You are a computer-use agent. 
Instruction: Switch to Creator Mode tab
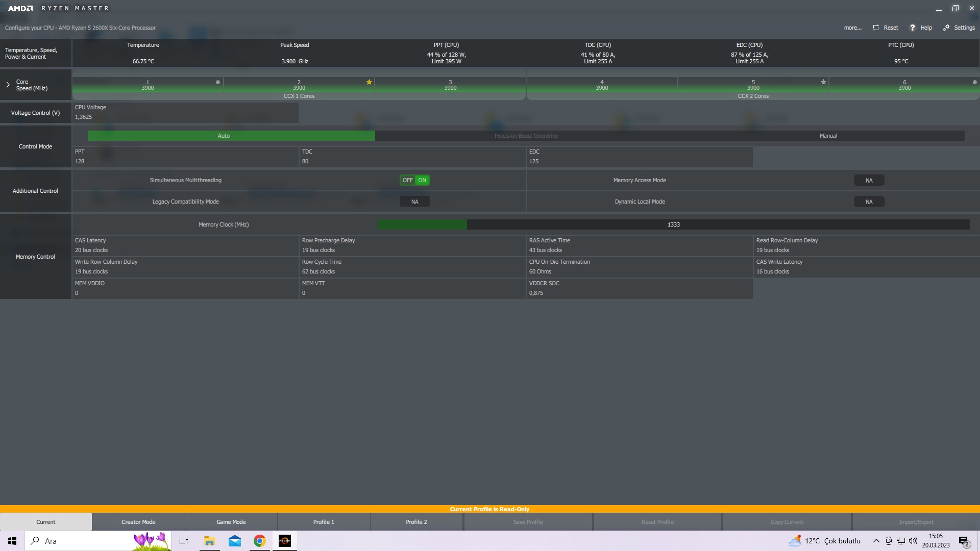[x=138, y=522]
